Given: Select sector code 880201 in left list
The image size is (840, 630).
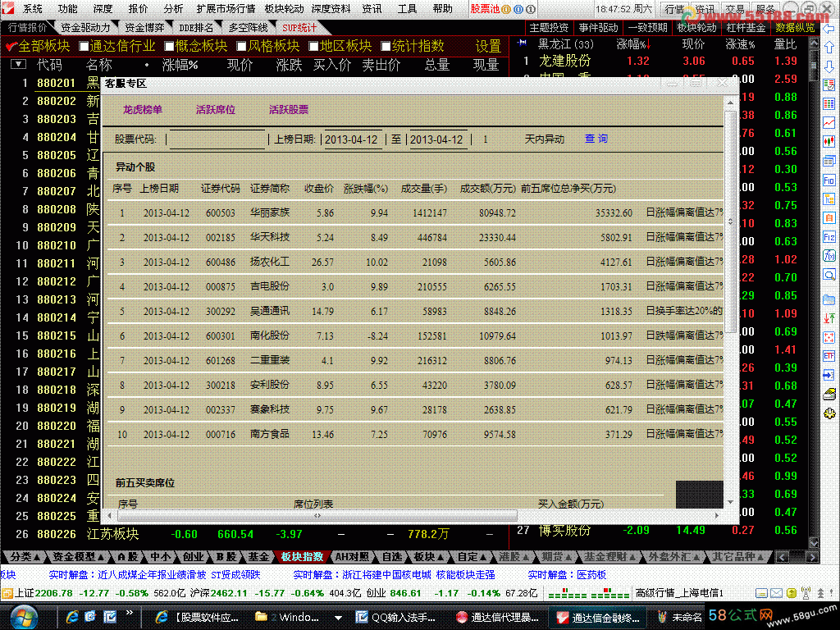Looking at the screenshot, I should [x=56, y=83].
